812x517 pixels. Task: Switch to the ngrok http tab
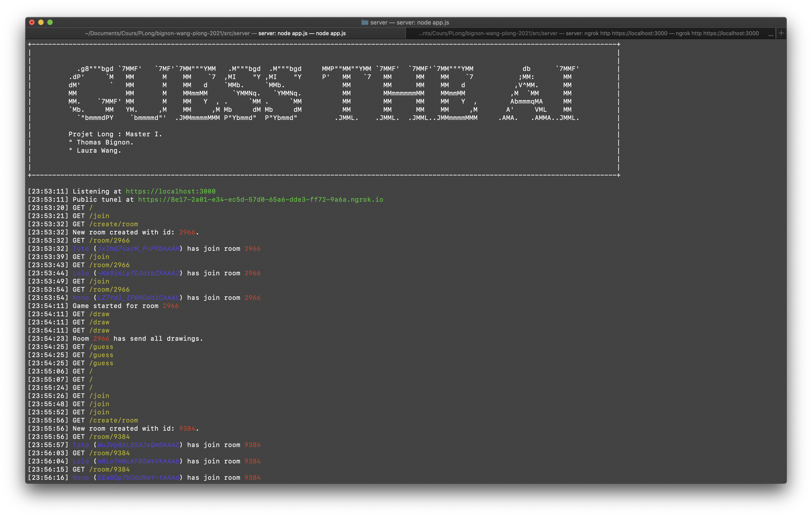coord(588,33)
